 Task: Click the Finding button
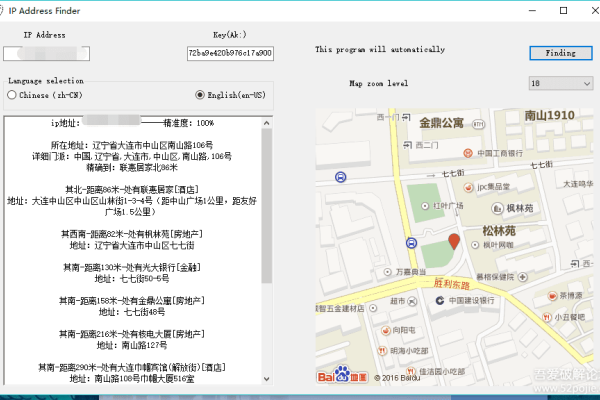pos(561,53)
